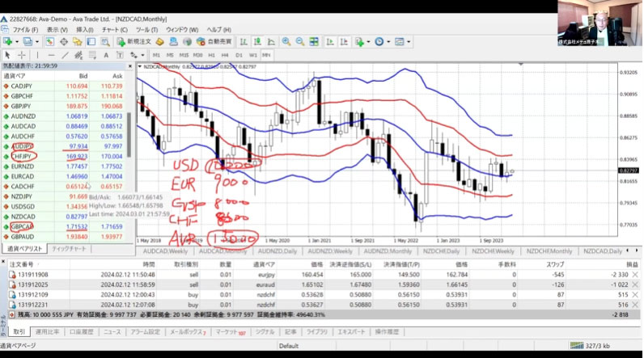Screen dimensions: 644x358
Task: Select the arrow cursor tool
Action: 8,54
